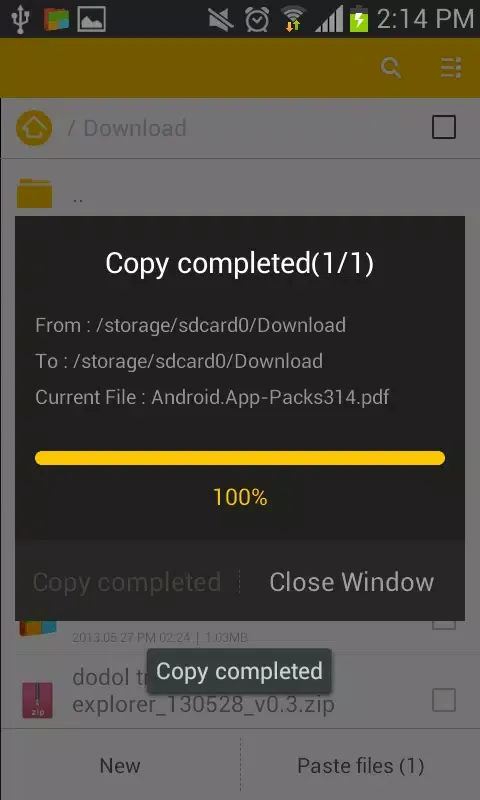Check the box for the 1.03MB file
This screenshot has height=800, width=480.
point(444,624)
